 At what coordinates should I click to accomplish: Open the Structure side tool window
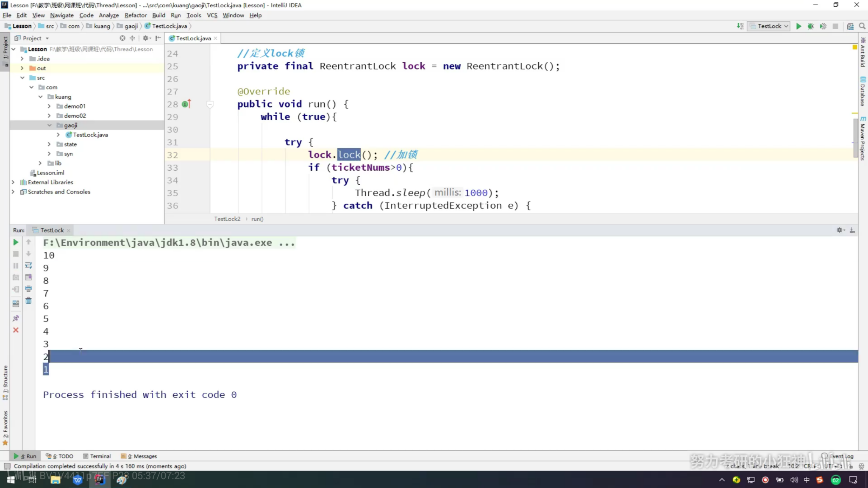pos(5,383)
